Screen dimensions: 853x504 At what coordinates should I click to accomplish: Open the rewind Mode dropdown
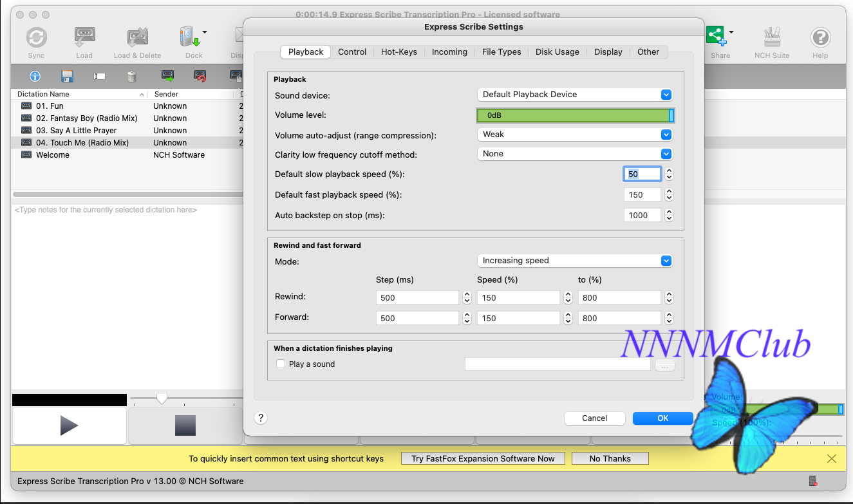tap(574, 261)
